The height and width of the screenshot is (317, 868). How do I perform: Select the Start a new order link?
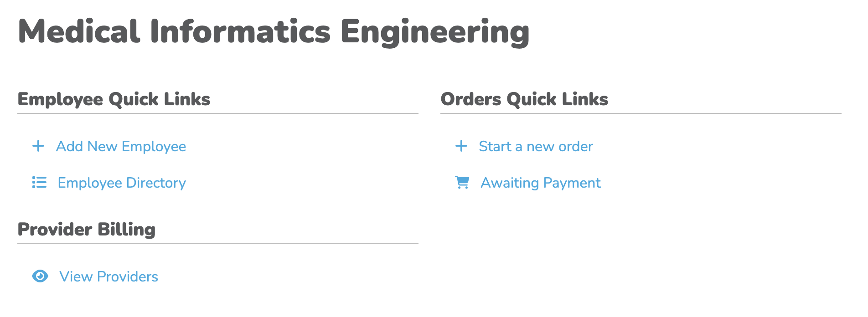[x=536, y=146]
